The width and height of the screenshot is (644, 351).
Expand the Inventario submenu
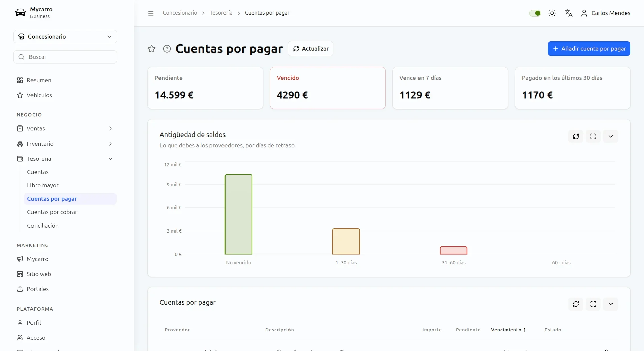[x=65, y=144]
